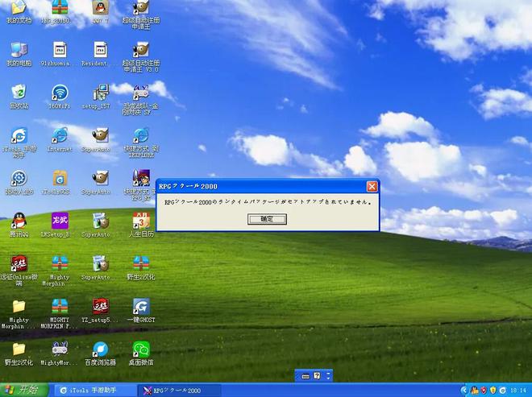The height and width of the screenshot is (397, 532).
Task: Select the 快捷方式 到 RPG_RT shortcut
Action: click(139, 185)
